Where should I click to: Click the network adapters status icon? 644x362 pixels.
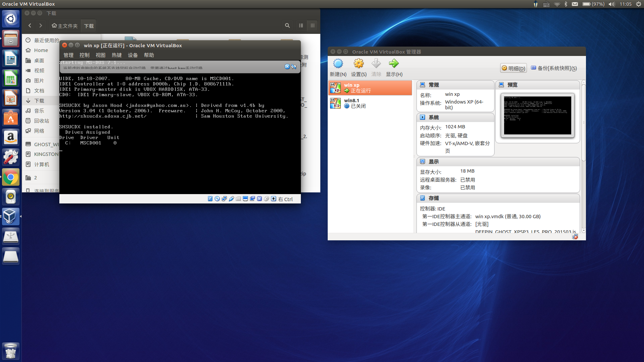(x=224, y=199)
